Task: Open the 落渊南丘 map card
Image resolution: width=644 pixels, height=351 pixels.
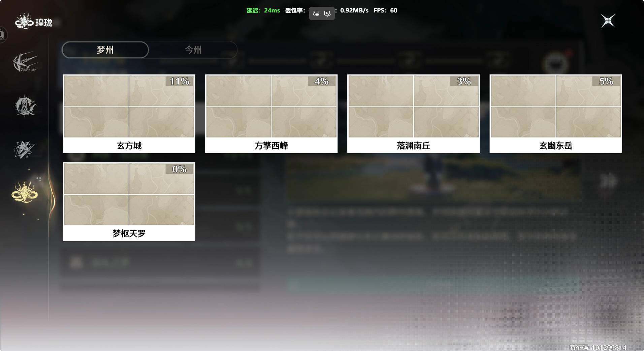Action: click(x=413, y=114)
